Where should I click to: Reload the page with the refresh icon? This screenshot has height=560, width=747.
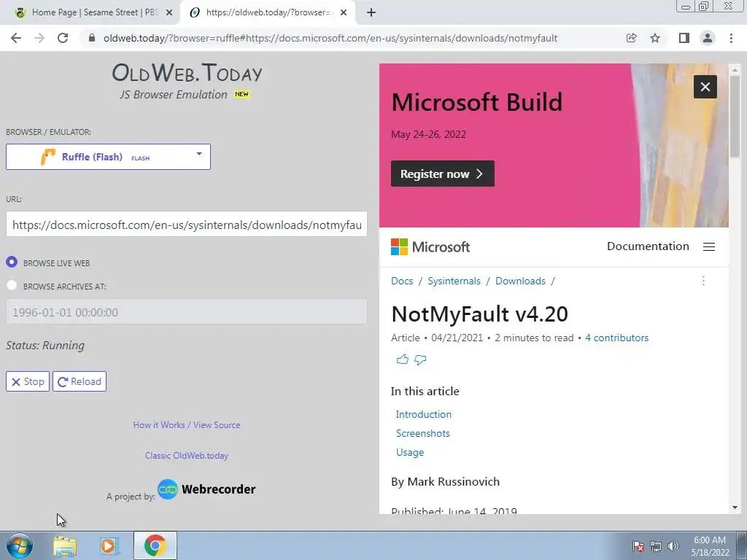63,38
